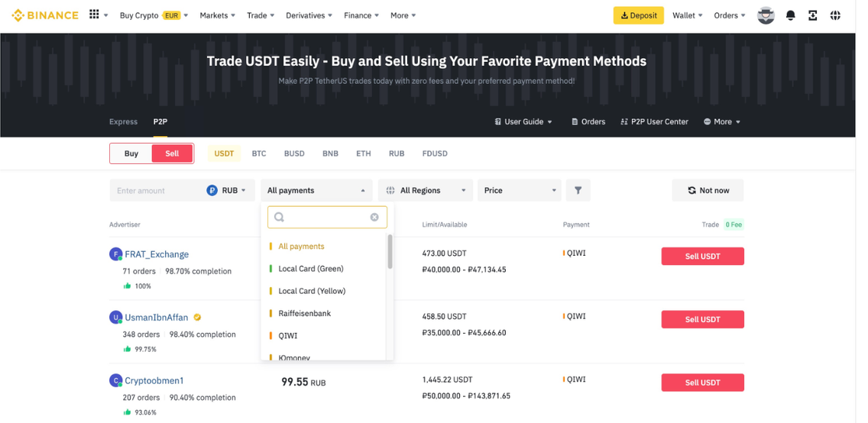Screen dimensions: 868x423
Task: Click the notification bell icon
Action: (x=791, y=15)
